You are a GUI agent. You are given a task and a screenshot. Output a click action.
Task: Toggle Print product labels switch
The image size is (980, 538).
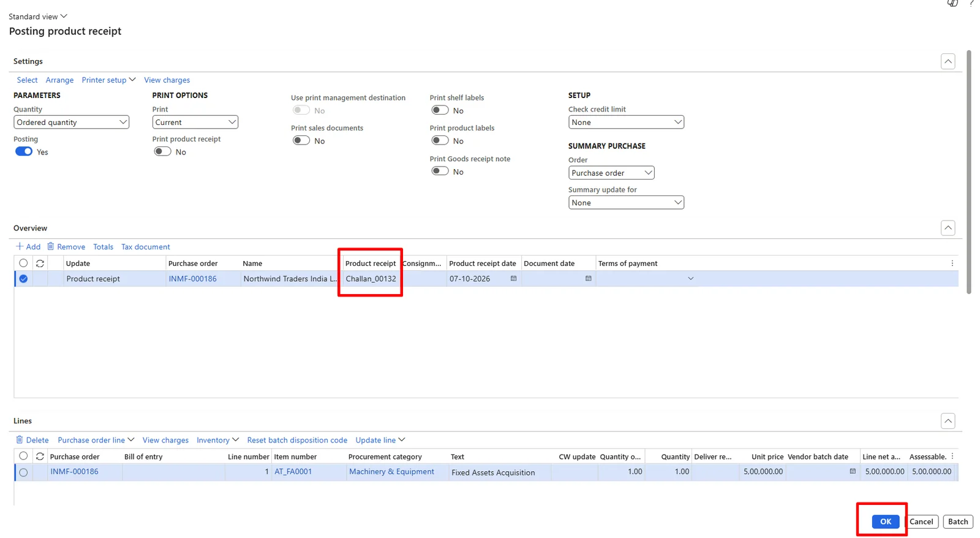point(440,140)
